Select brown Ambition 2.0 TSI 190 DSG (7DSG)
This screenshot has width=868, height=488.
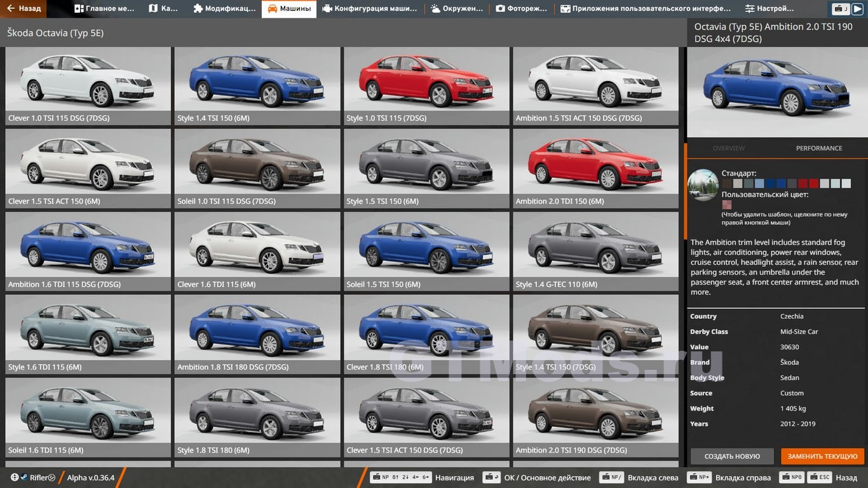pos(596,417)
